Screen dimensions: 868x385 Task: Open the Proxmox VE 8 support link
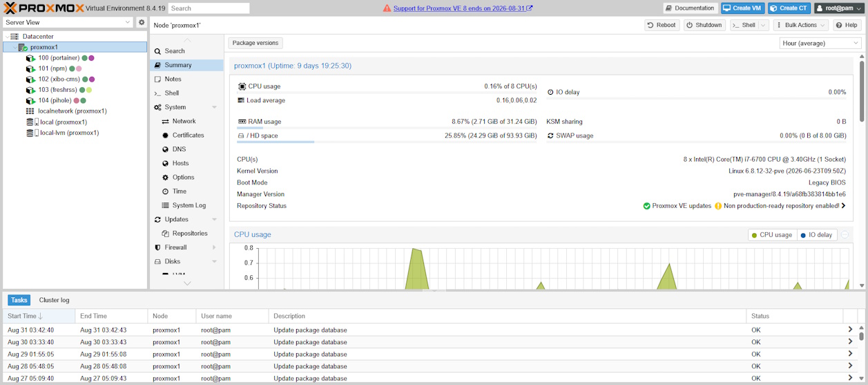(x=462, y=8)
